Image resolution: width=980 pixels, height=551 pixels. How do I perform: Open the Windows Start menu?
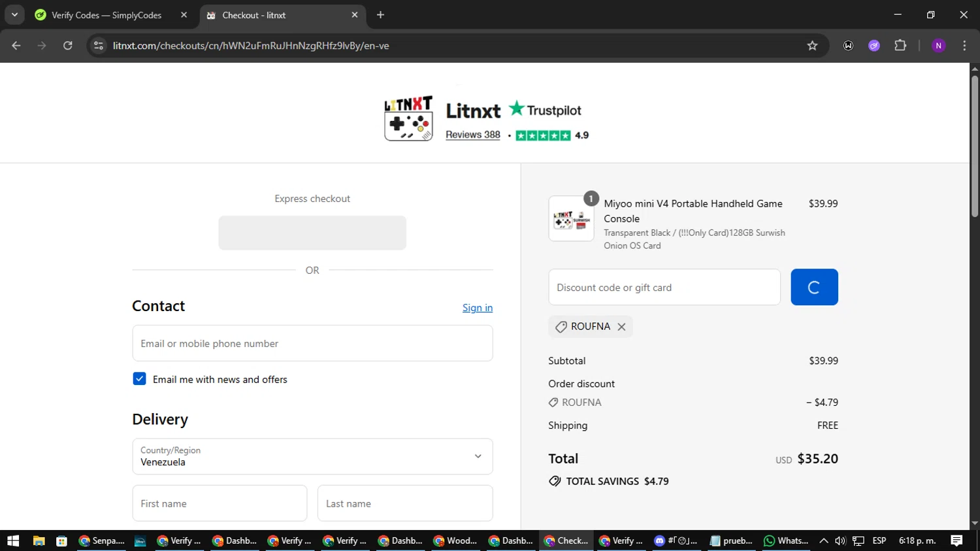point(13,541)
